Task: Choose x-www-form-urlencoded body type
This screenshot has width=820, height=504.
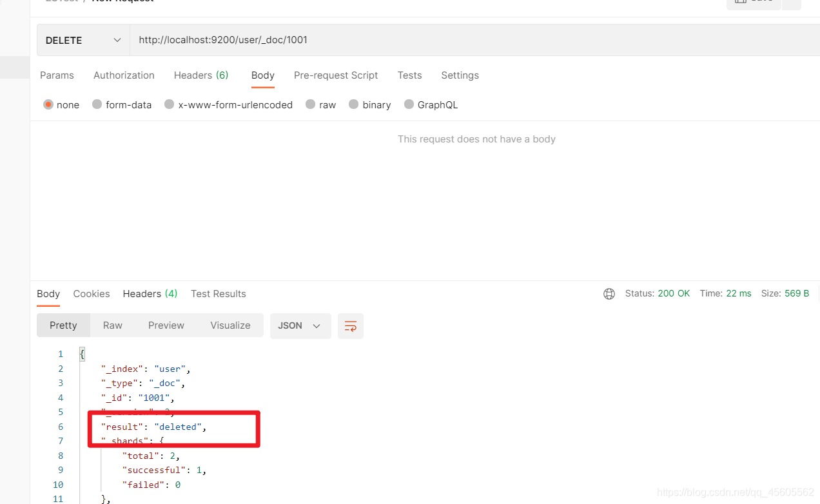Action: tap(170, 104)
